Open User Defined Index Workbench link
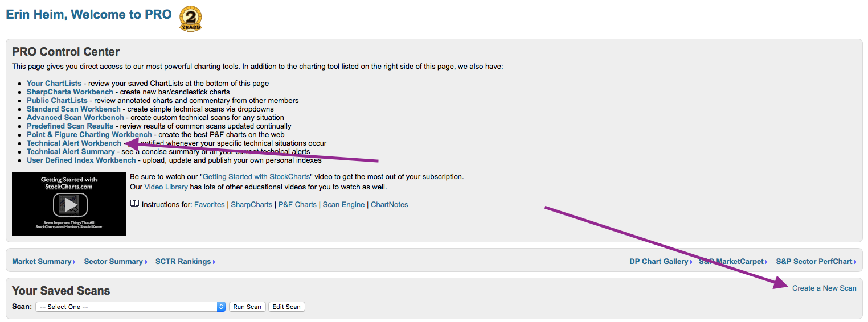Screen dimensions: 868x322 [x=81, y=160]
